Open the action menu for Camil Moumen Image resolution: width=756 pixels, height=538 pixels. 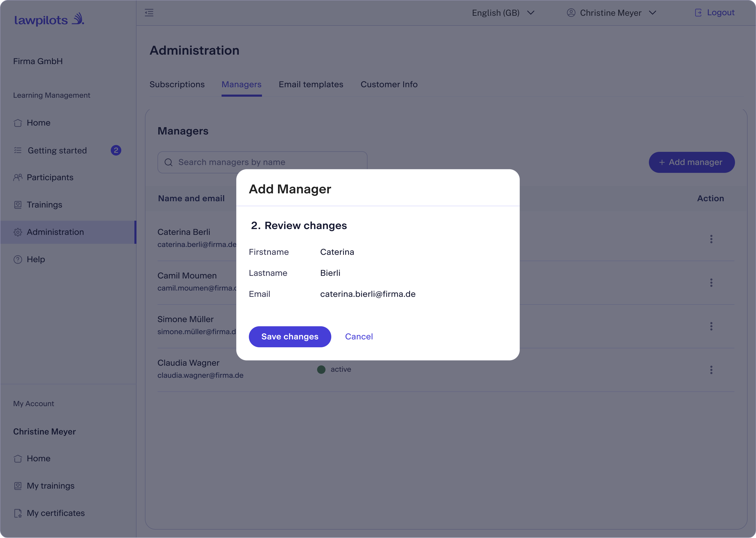711,283
